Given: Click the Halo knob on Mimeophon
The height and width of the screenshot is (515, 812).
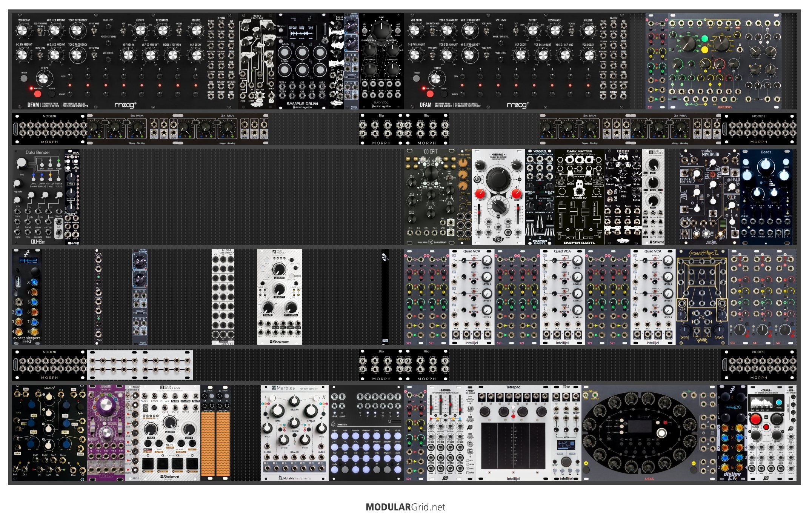Looking at the screenshot, I should [732, 187].
